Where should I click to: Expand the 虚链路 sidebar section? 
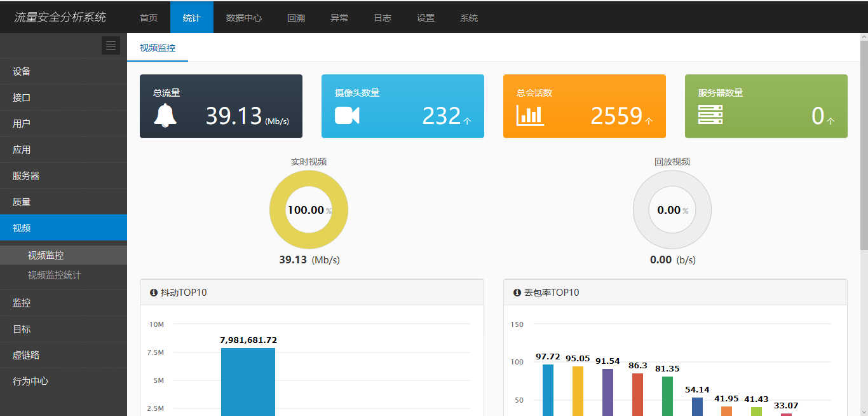coord(64,355)
